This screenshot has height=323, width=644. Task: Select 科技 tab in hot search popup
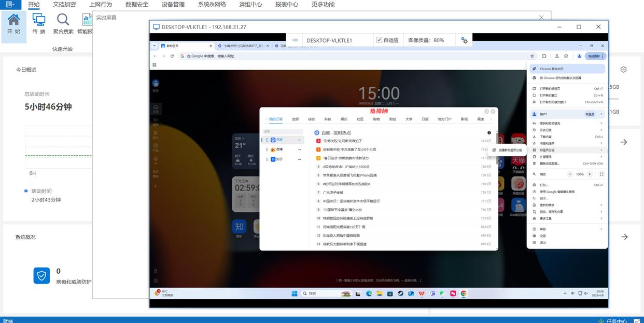[327, 119]
